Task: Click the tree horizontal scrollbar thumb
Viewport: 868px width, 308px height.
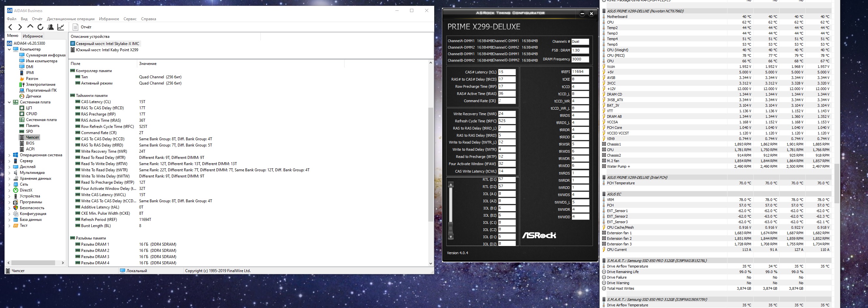Action: coord(33,263)
